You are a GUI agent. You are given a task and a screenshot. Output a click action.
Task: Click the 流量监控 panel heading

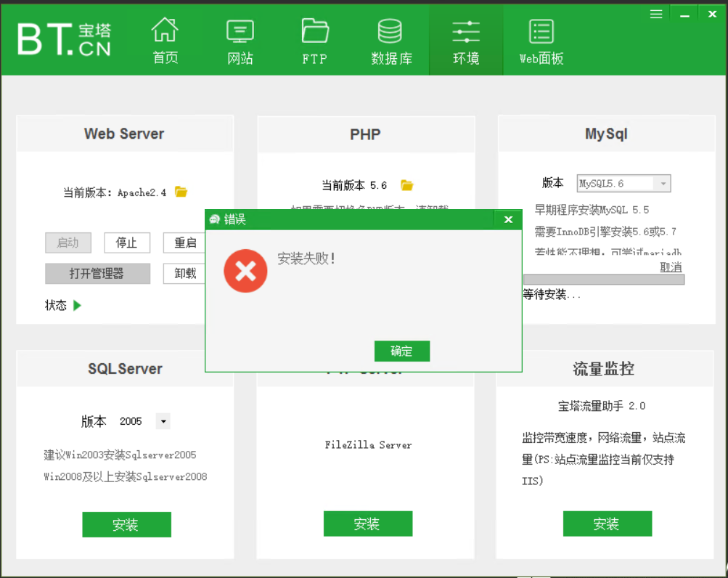(x=604, y=369)
